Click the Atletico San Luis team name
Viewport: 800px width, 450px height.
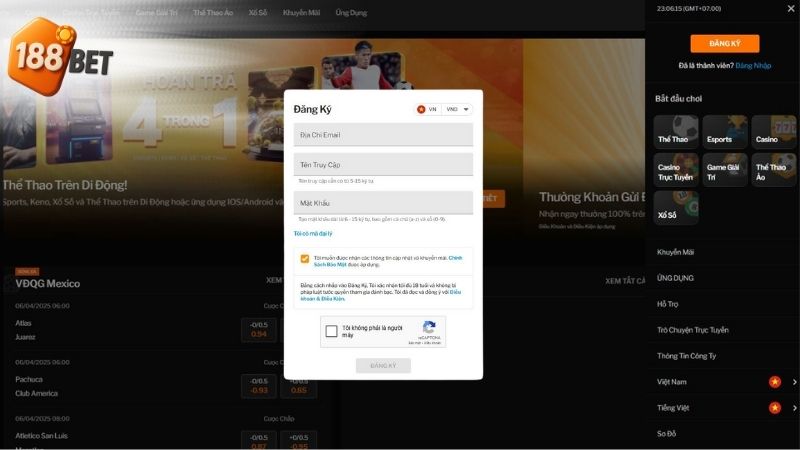click(41, 436)
